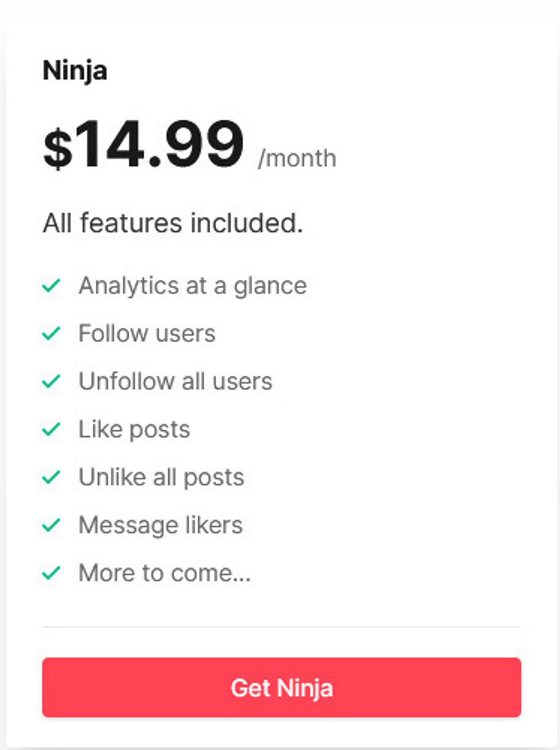Click the Message likers feature text
The height and width of the screenshot is (750, 560).
coord(161,525)
